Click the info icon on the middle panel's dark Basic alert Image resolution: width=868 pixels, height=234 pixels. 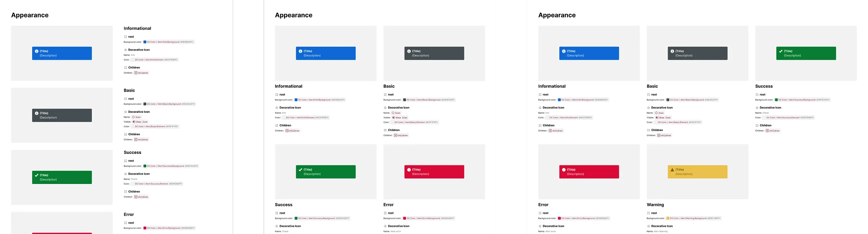[x=409, y=51]
